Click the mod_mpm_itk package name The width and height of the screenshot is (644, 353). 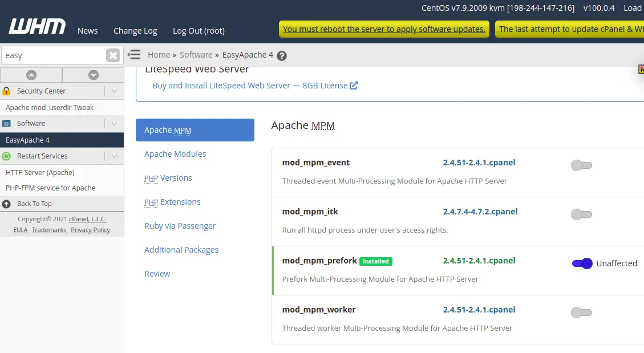tap(310, 212)
